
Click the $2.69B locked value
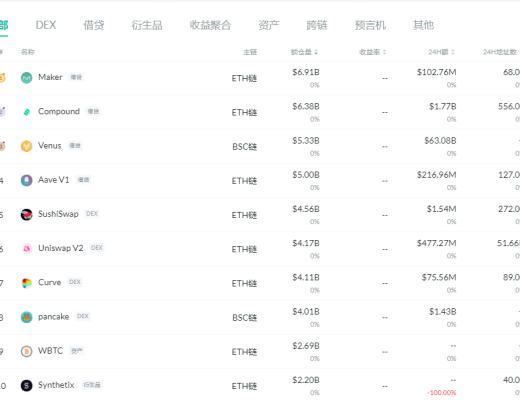point(306,346)
